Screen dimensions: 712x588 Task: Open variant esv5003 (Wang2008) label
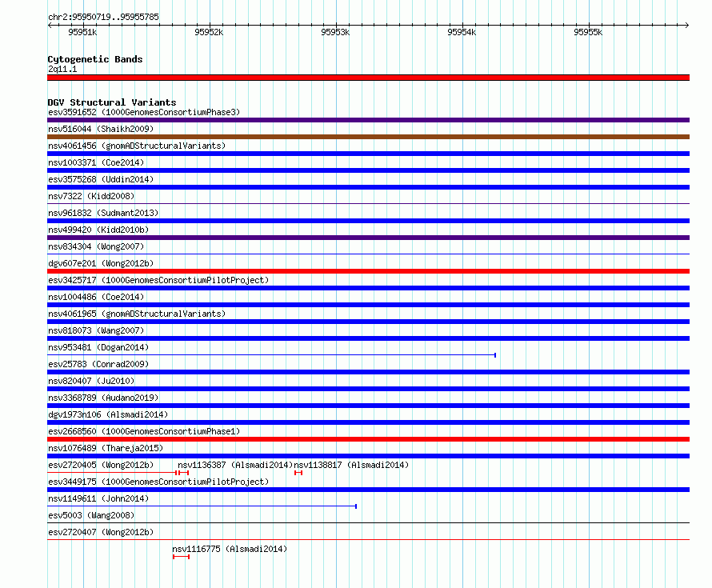[x=91, y=515]
